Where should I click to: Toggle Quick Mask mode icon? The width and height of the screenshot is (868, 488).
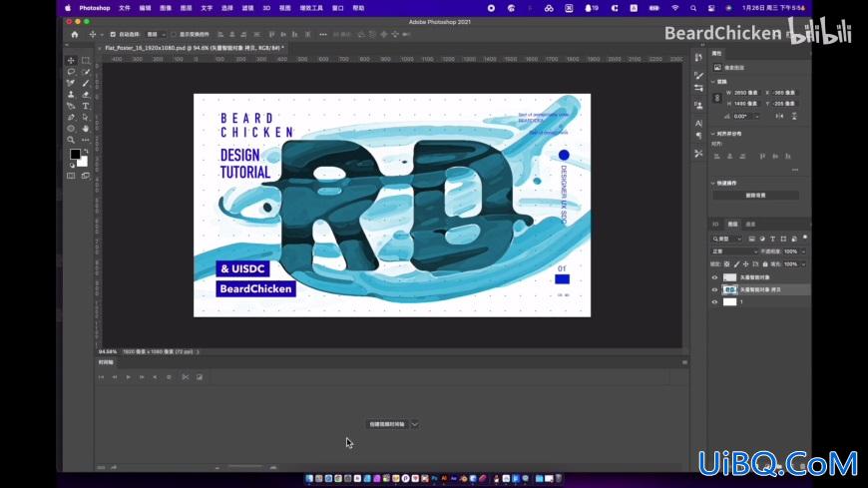(71, 177)
